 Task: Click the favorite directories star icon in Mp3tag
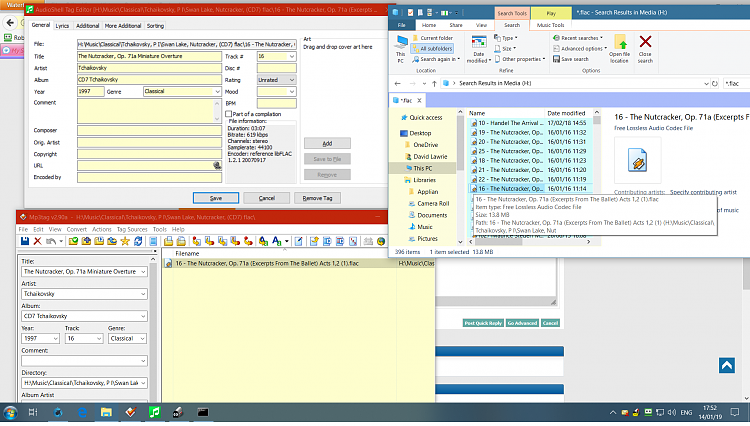point(125,241)
